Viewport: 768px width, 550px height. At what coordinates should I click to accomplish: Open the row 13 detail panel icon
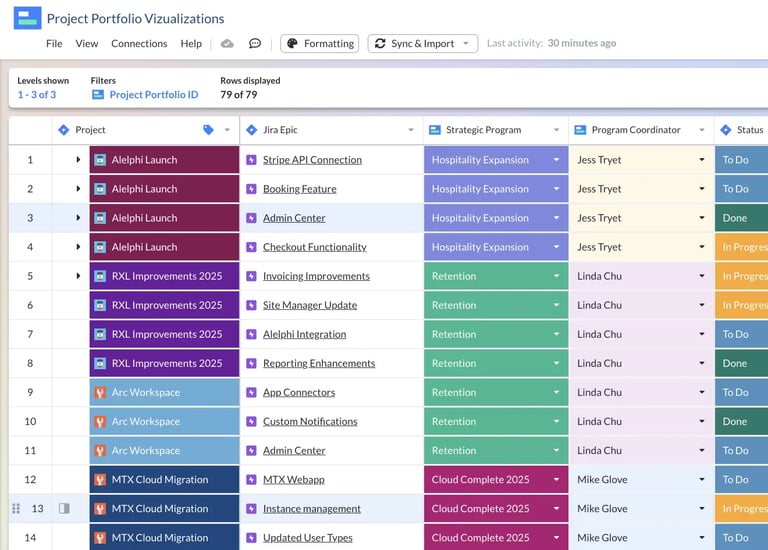[64, 509]
